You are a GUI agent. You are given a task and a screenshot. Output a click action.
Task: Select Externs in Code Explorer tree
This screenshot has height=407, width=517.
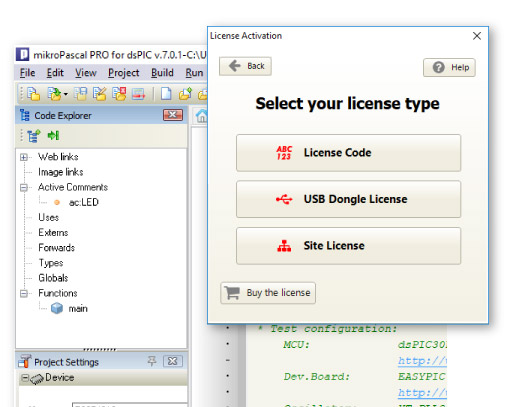click(x=53, y=233)
